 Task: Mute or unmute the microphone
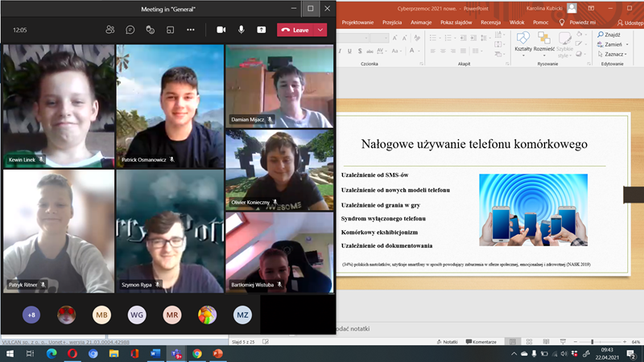pos(241,30)
